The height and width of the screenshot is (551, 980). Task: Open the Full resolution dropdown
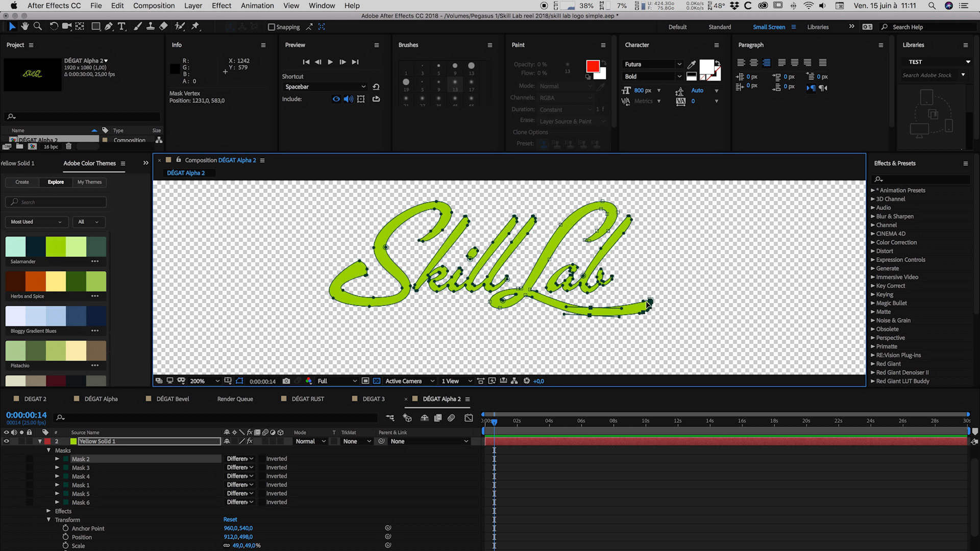[337, 381]
